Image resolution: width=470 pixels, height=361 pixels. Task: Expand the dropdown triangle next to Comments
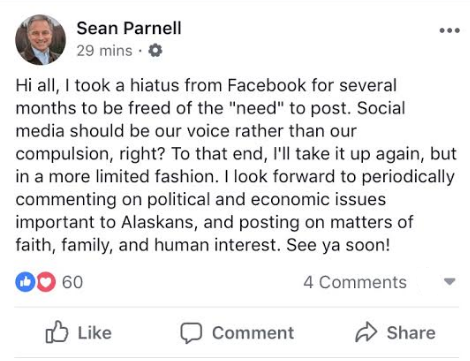pos(450,282)
